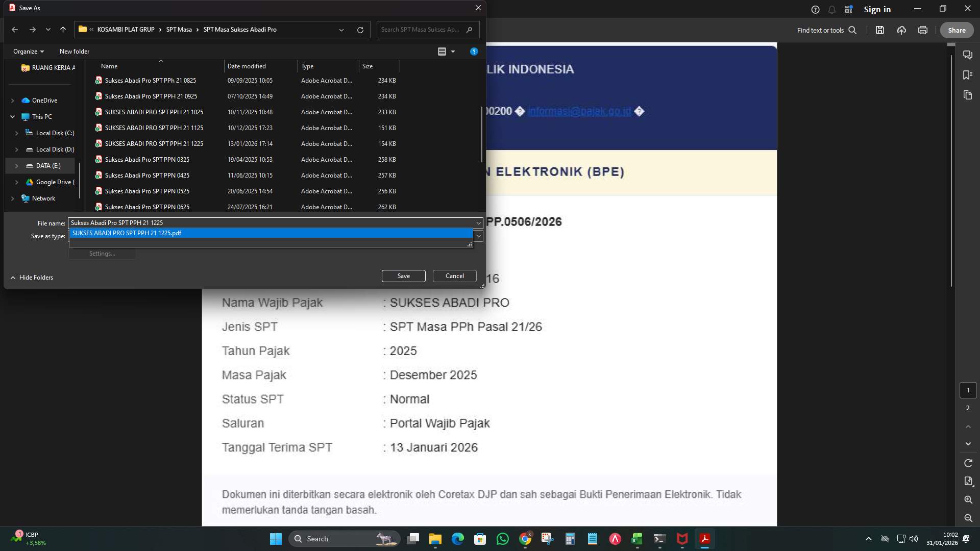This screenshot has width=980, height=551.
Task: Click inside the File name field
Action: (x=255, y=223)
